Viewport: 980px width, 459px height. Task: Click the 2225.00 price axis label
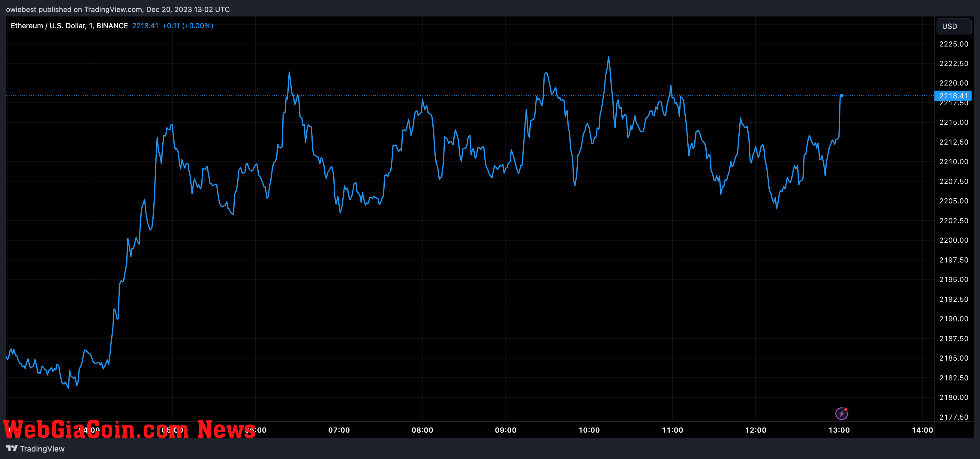tap(954, 44)
